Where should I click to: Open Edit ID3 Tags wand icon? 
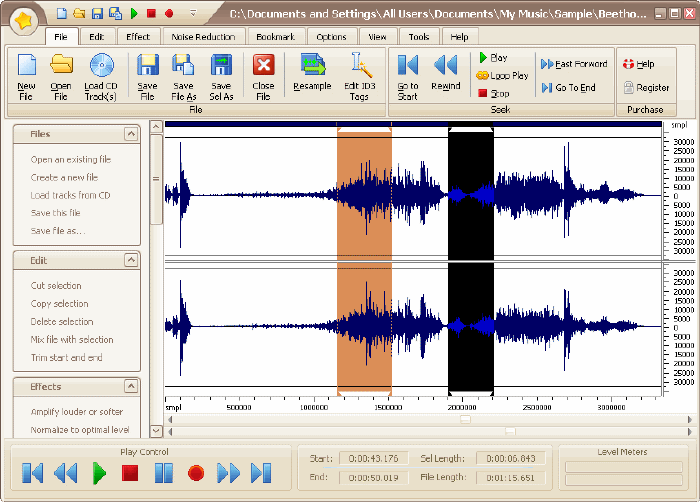(x=360, y=65)
